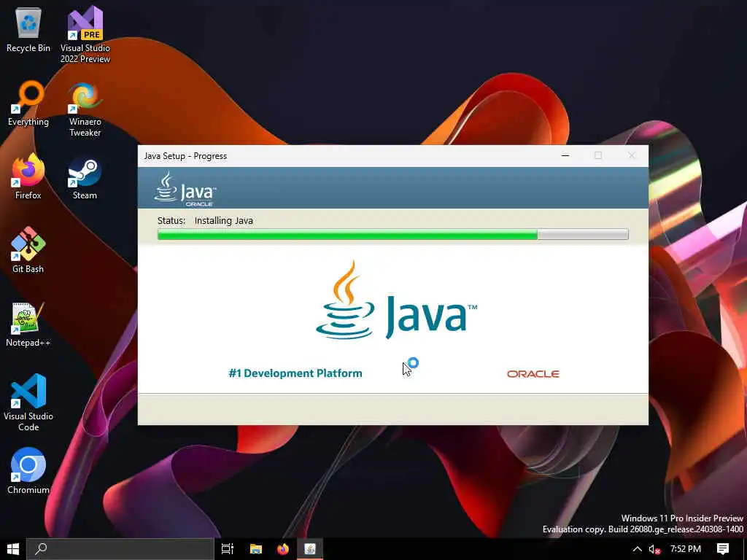Click the '#1 Development Platform' text

click(295, 373)
